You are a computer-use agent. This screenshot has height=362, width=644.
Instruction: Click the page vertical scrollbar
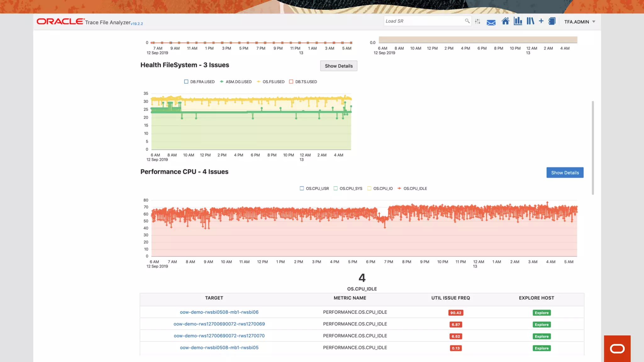click(593, 148)
